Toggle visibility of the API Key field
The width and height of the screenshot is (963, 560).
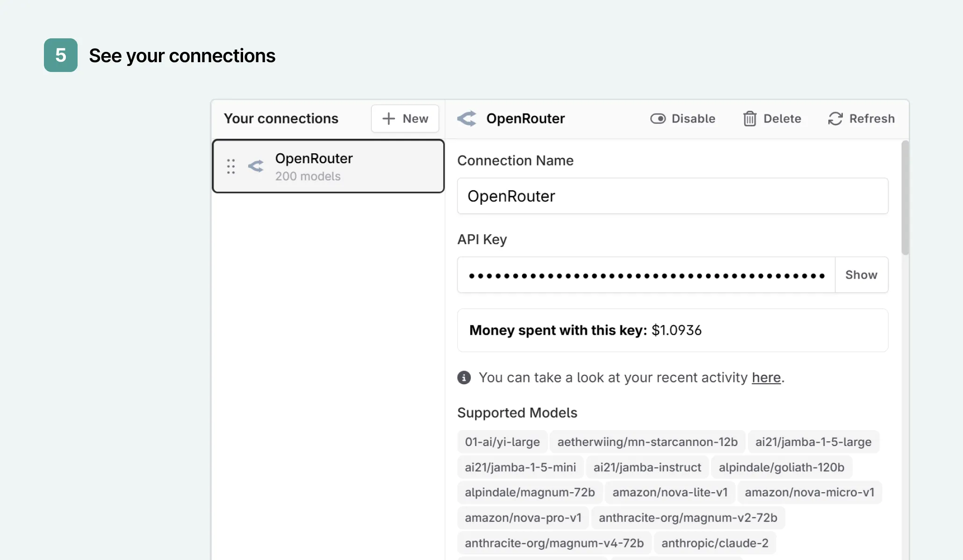pos(861,274)
